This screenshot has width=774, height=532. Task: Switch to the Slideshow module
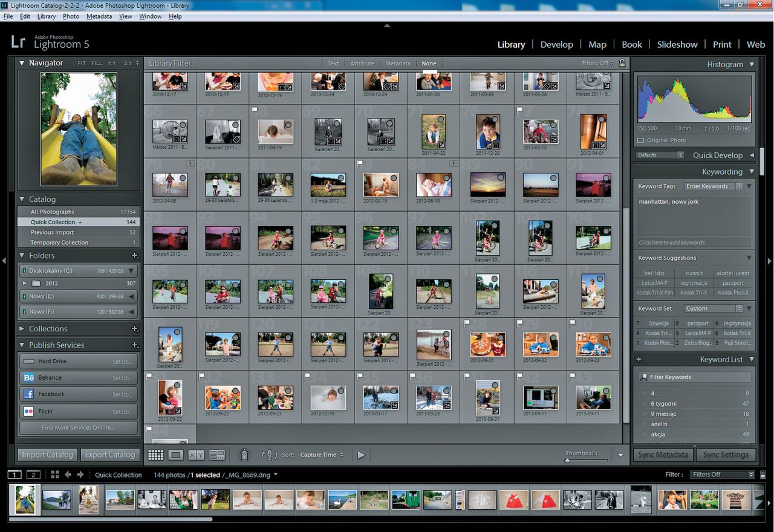point(677,44)
